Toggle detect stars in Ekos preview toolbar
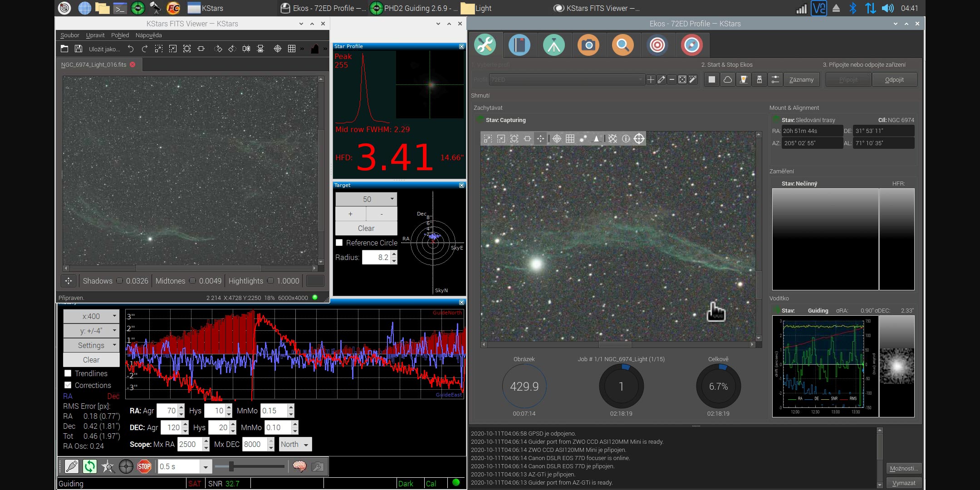Image resolution: width=980 pixels, height=490 pixels. 583,139
